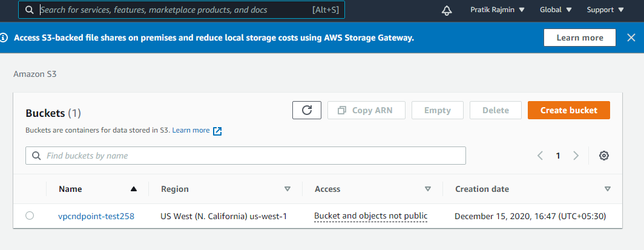Open the Support menu dropdown
644x250 pixels.
tap(605, 10)
